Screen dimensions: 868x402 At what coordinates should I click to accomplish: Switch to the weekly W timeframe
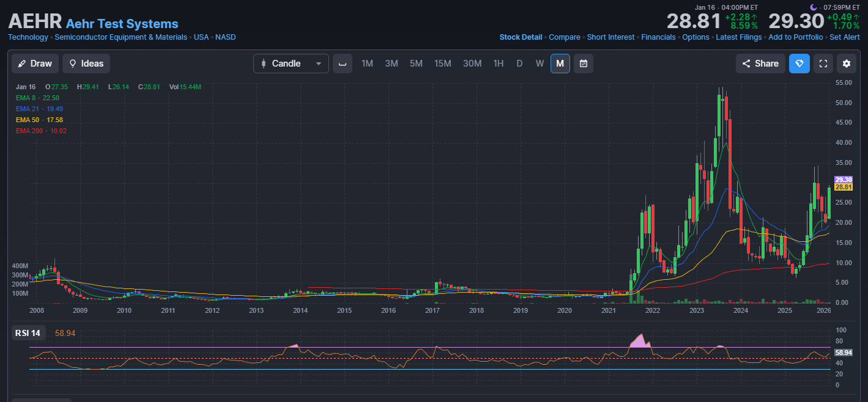(x=540, y=64)
